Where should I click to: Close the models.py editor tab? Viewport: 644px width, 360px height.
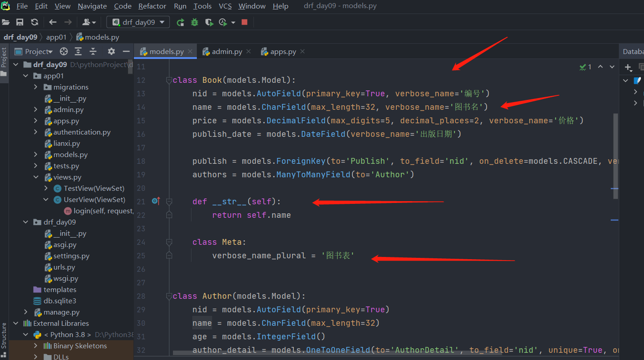click(190, 51)
